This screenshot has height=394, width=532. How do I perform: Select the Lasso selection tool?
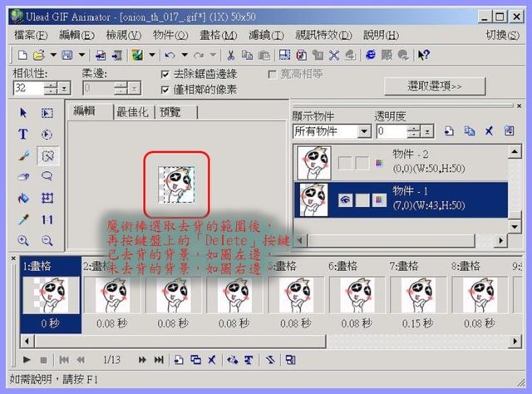(x=47, y=176)
